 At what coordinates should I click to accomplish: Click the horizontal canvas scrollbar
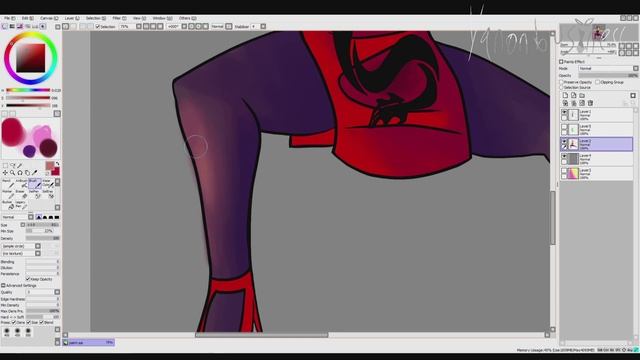point(261,335)
